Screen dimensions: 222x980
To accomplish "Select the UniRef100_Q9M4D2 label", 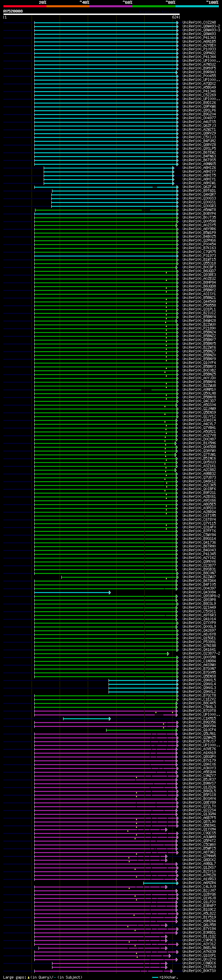I will pyautogui.click(x=199, y=53).
